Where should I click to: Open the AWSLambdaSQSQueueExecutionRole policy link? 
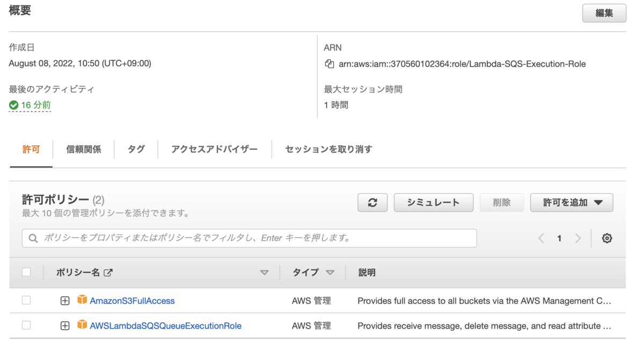(x=166, y=326)
